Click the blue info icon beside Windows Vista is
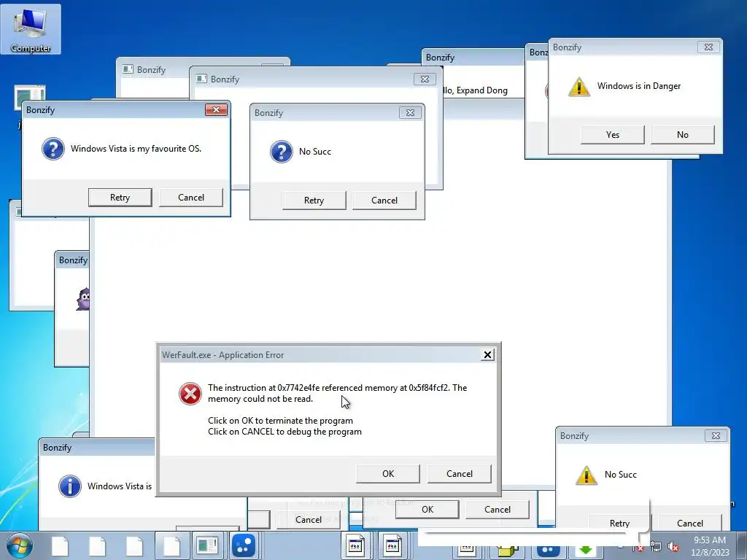Image resolution: width=747 pixels, height=560 pixels. [69, 486]
